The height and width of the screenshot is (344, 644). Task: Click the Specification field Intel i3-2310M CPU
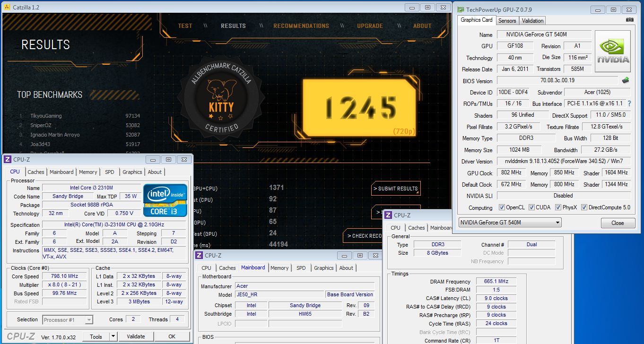pos(115,225)
